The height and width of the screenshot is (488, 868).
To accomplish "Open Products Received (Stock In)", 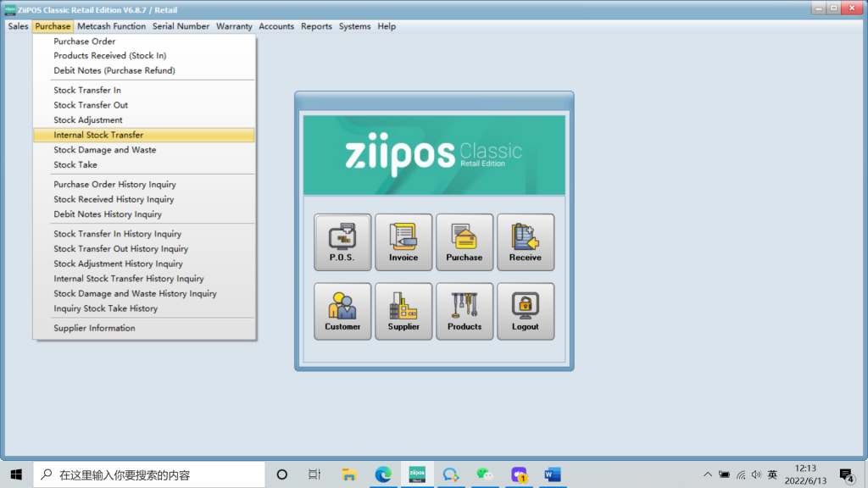I will (x=109, y=56).
